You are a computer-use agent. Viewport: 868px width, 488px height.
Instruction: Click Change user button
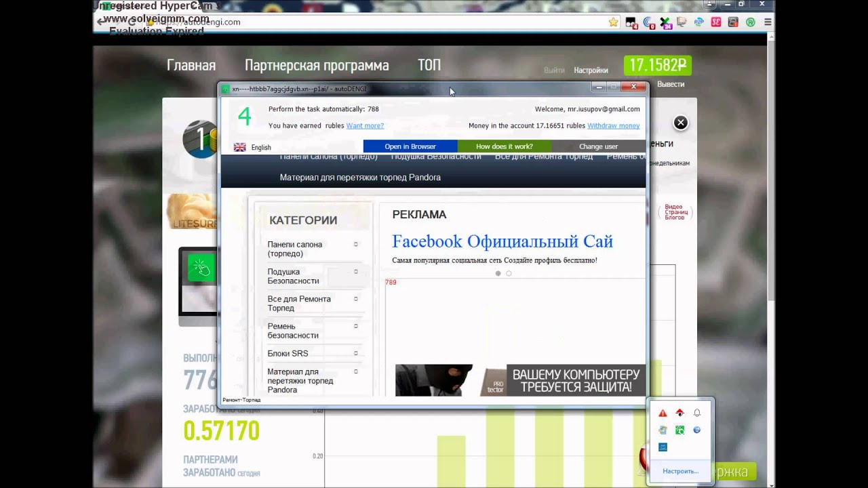coord(598,146)
